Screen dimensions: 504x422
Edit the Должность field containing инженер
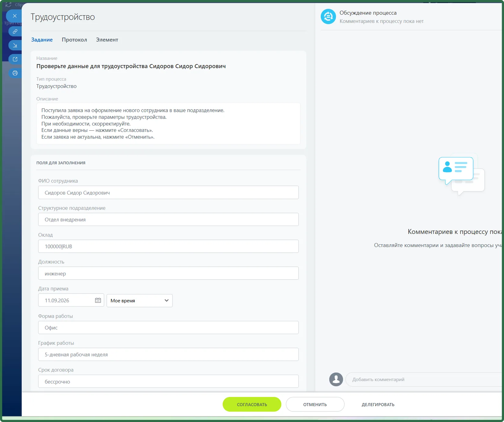tap(168, 273)
